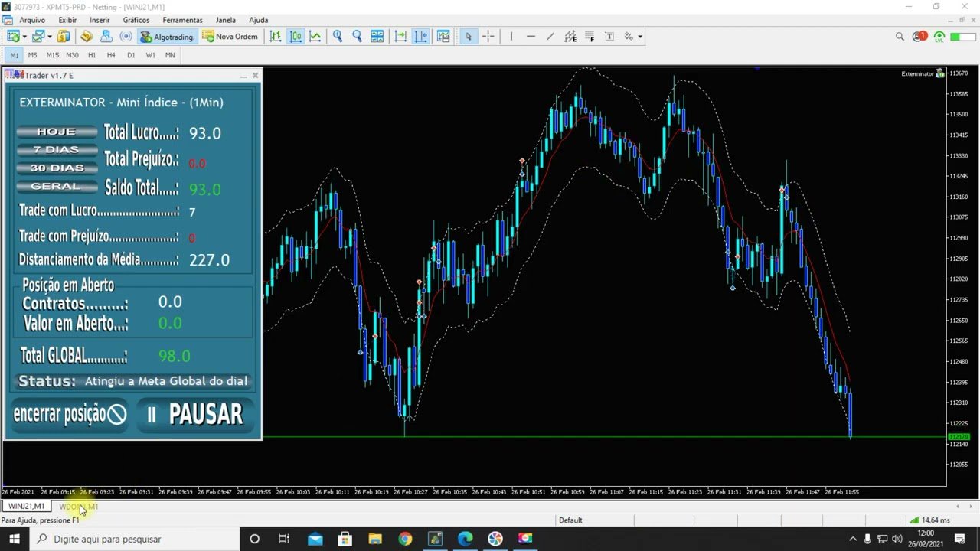Select the vertical line drawing tool

tap(511, 36)
